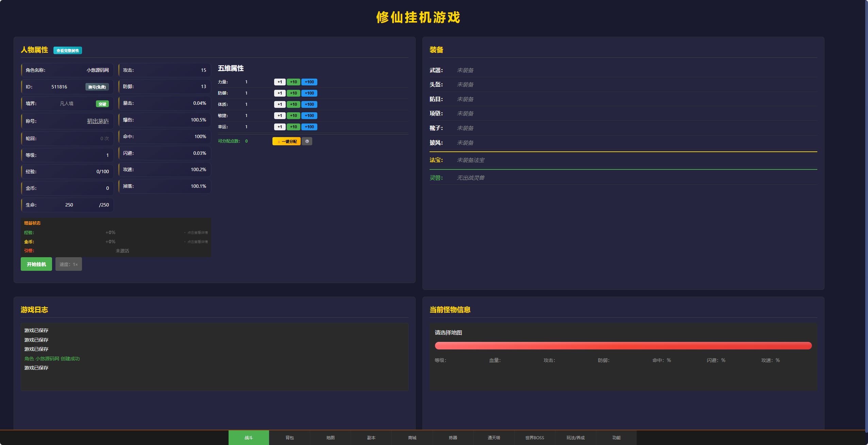Click the 爆伤 100.5% value

pyautogui.click(x=198, y=120)
